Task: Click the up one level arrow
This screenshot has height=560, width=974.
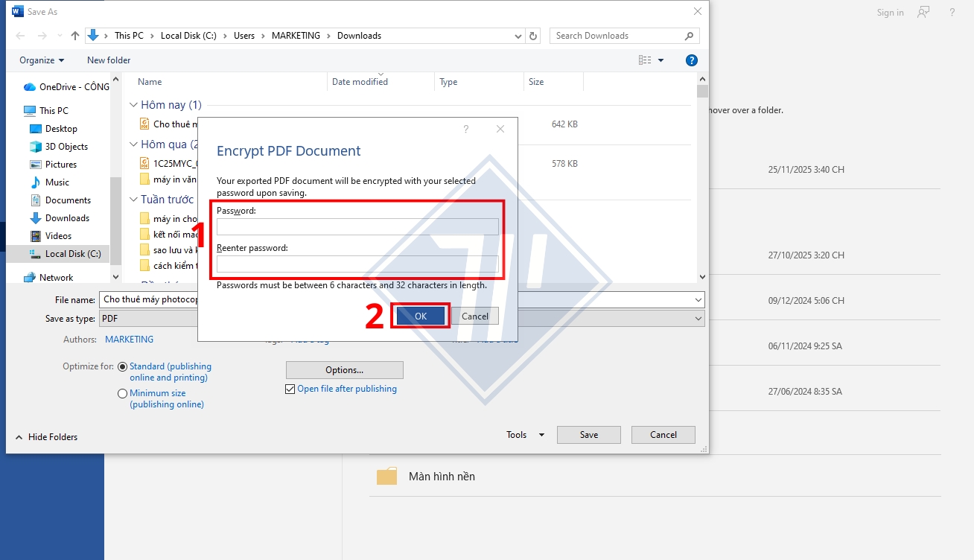Action: [x=75, y=35]
